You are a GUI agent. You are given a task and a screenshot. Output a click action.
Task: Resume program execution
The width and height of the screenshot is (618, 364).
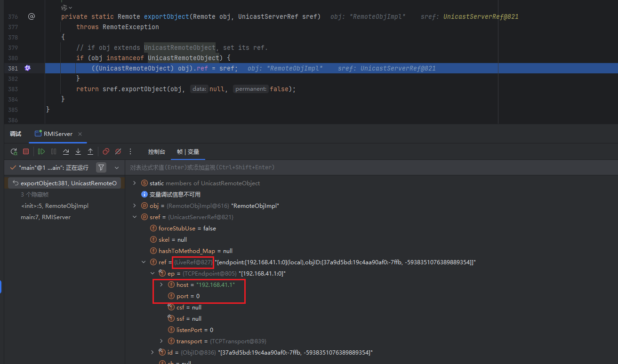tap(41, 151)
